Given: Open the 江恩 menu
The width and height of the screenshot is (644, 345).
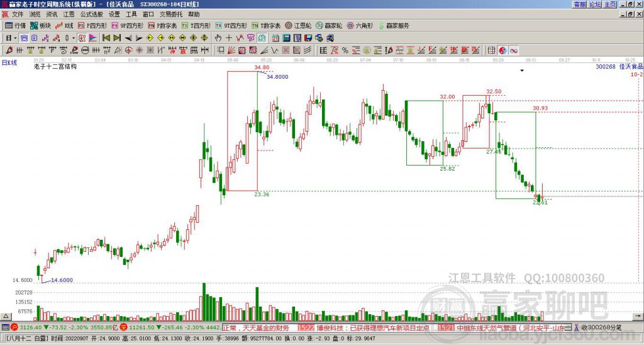Looking at the screenshot, I should click(x=69, y=14).
